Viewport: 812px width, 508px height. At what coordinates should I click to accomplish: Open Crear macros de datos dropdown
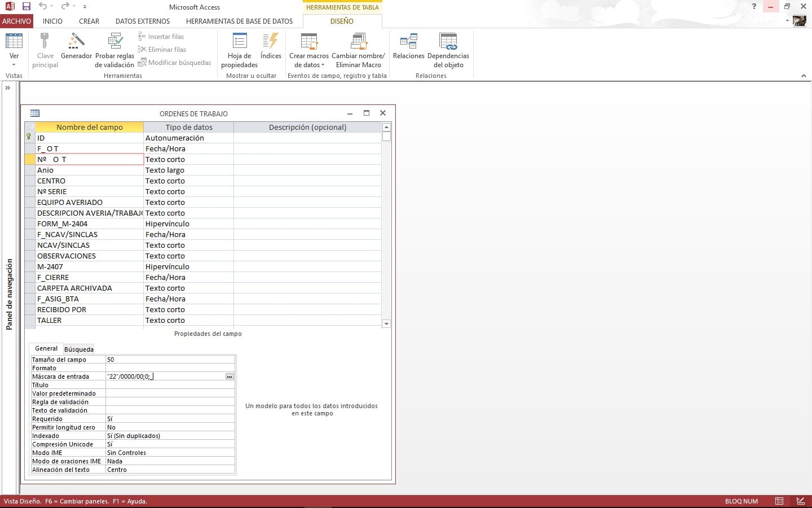point(309,50)
